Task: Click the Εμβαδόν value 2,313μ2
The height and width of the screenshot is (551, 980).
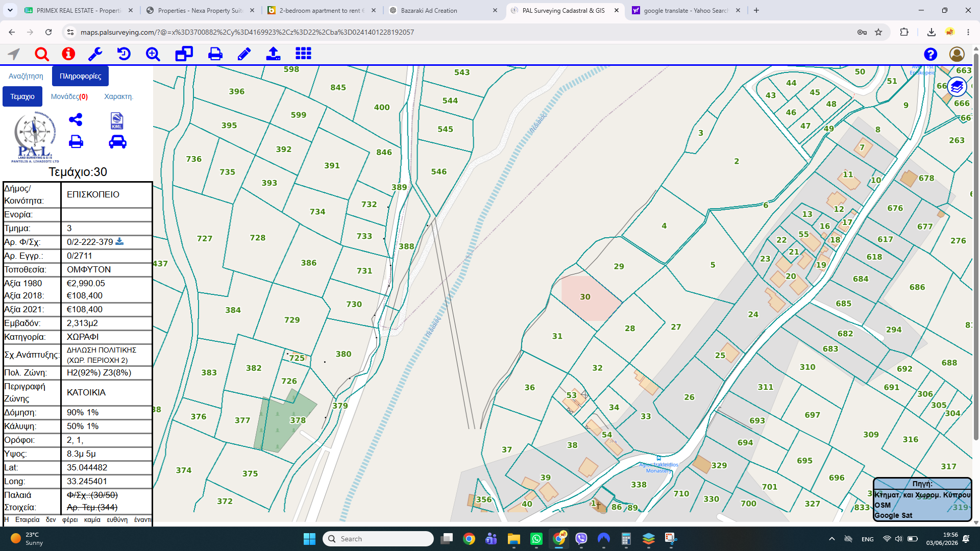Action: click(x=82, y=323)
